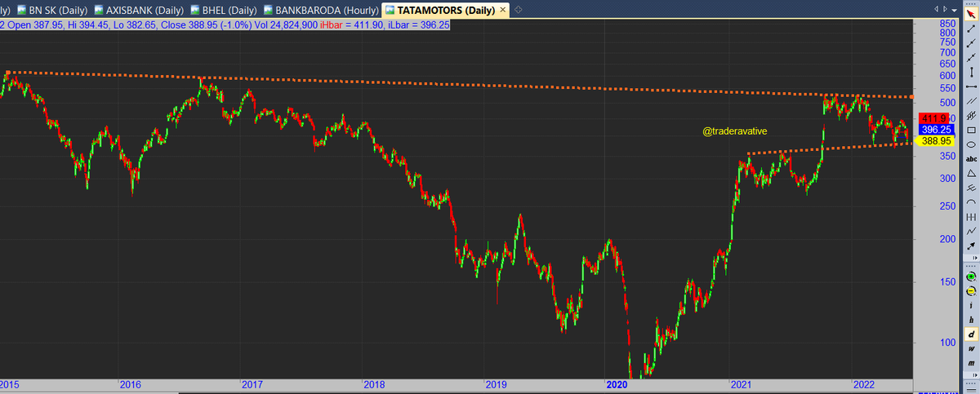Select the arc drawing tool

click(971, 202)
